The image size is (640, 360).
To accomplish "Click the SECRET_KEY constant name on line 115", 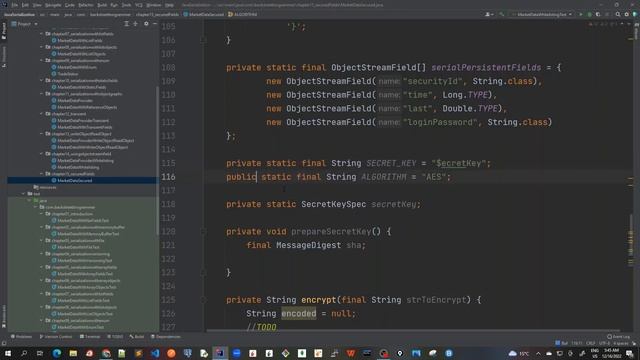I will point(391,163).
